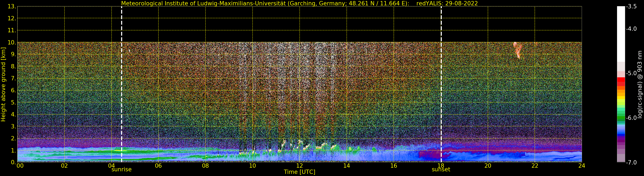644x176 pixels.
Task: Click the '-5.0' colorbar tick label
Action: point(631,73)
